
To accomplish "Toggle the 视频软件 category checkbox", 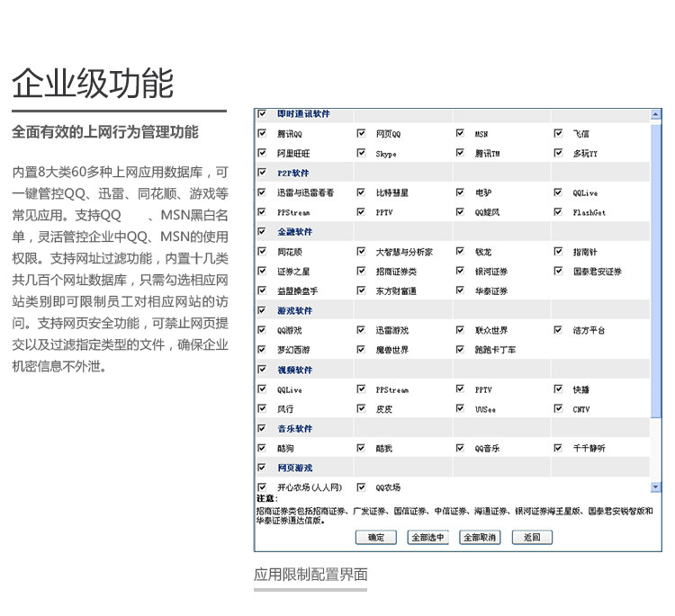I will (x=263, y=370).
